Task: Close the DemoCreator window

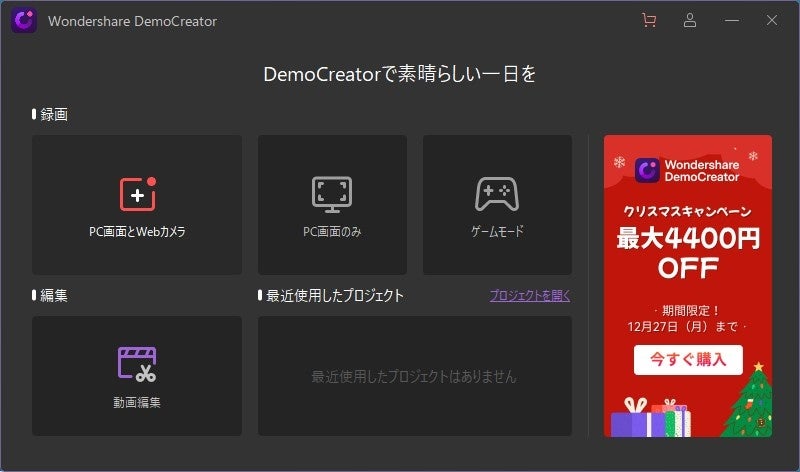Action: (771, 20)
